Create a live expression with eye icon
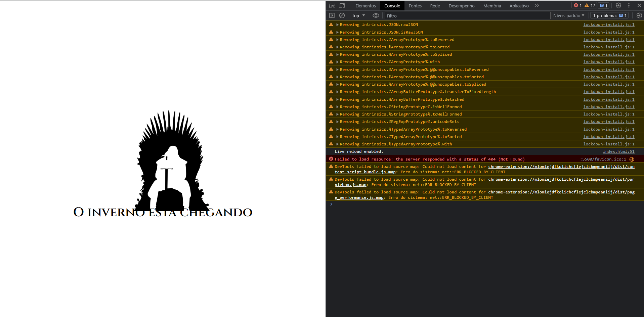Screen dimensions: 644x317 click(376, 15)
